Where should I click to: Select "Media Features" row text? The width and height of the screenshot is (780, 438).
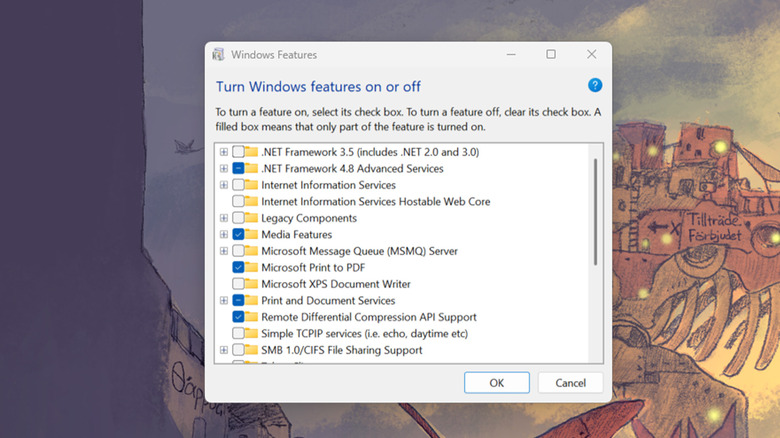click(x=296, y=234)
